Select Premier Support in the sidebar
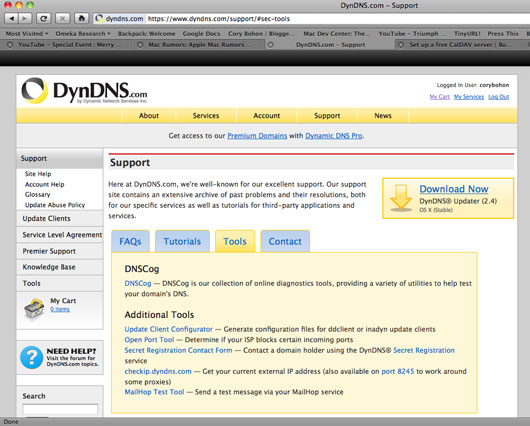The height and width of the screenshot is (426, 530). (59, 251)
